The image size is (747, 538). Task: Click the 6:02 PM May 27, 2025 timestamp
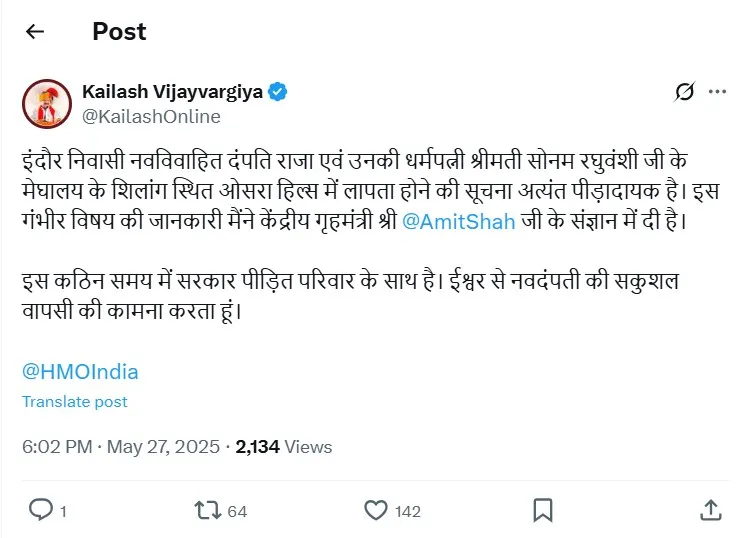(119, 447)
